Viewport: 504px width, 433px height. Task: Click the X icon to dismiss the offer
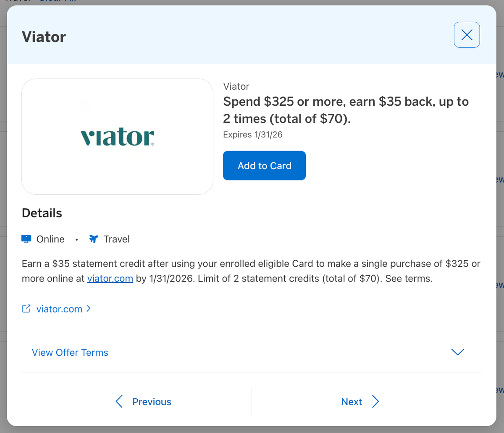click(x=467, y=35)
